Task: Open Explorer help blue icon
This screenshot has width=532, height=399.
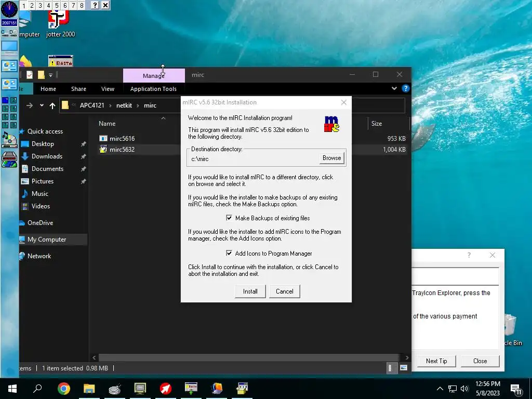Action: coord(405,88)
